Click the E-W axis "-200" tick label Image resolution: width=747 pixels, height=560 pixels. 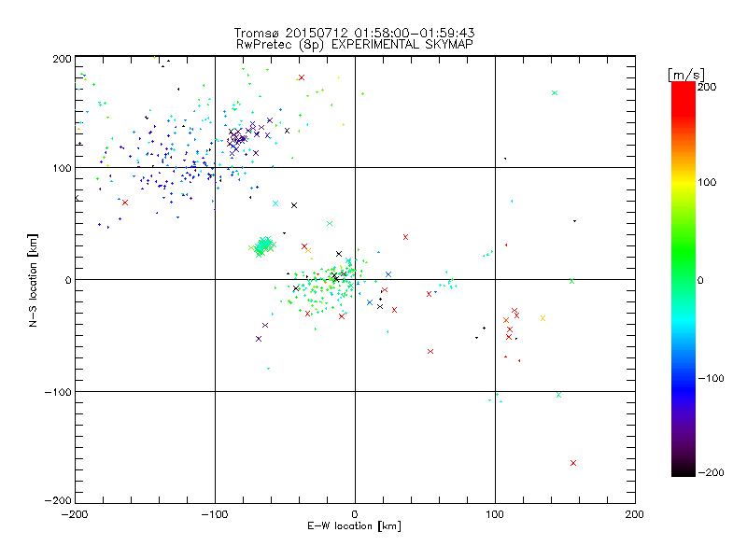coord(75,514)
